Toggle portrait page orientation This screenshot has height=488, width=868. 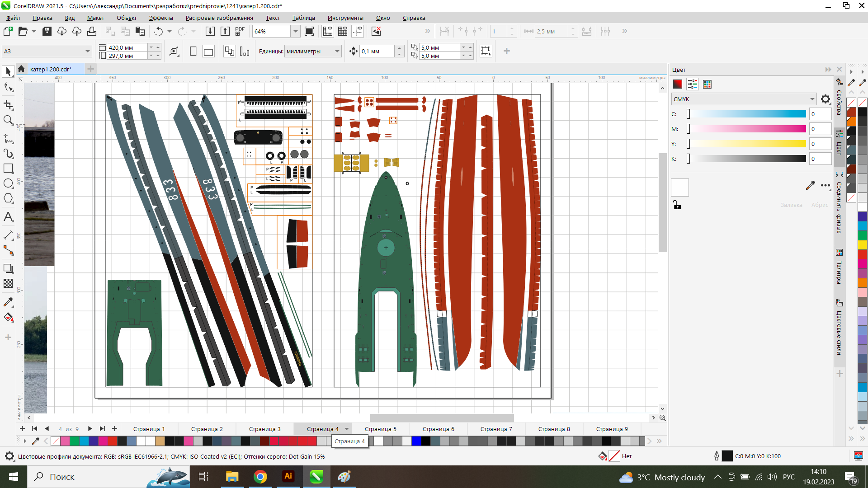click(193, 52)
